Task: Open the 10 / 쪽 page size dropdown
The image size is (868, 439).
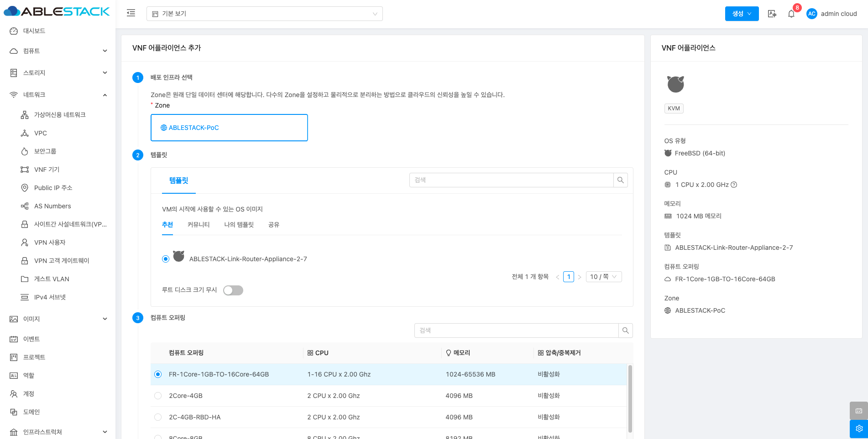Action: 603,277
